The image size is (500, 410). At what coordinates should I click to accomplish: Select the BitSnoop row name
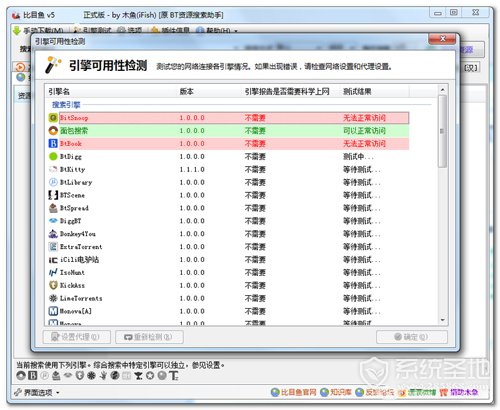point(74,118)
